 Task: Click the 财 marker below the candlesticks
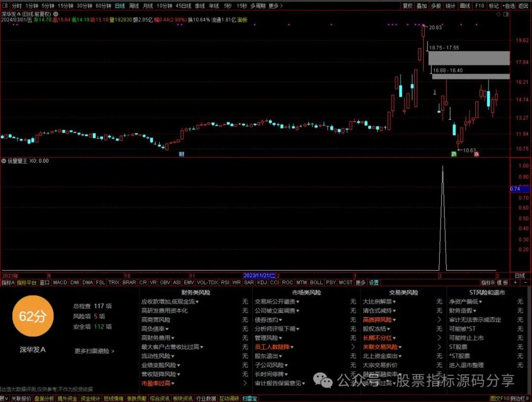[181, 154]
